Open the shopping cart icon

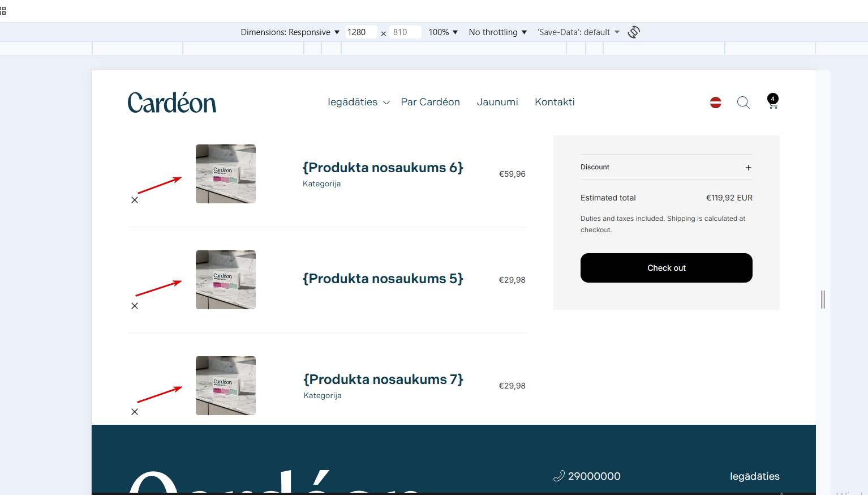coord(773,101)
